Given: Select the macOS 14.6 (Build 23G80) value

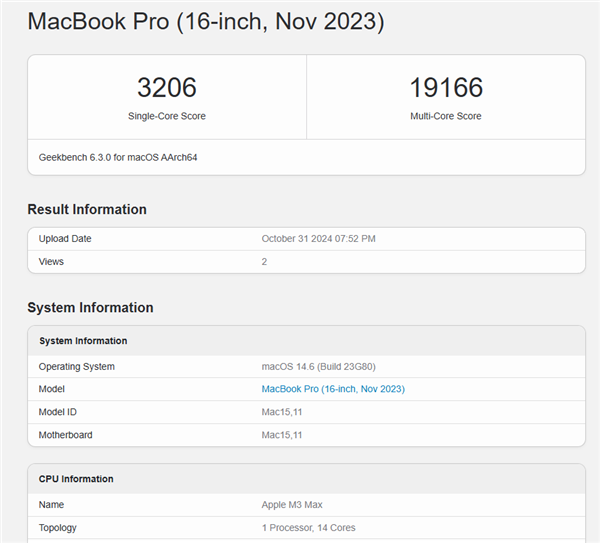Looking at the screenshot, I should click(318, 366).
